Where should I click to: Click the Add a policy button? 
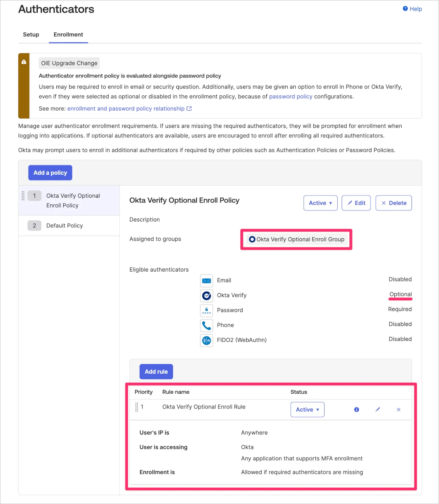pyautogui.click(x=50, y=173)
